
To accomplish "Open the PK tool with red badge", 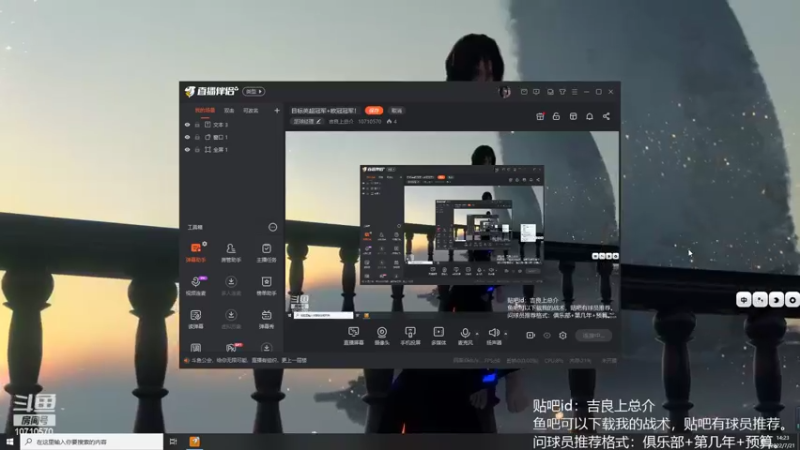I will click(232, 347).
